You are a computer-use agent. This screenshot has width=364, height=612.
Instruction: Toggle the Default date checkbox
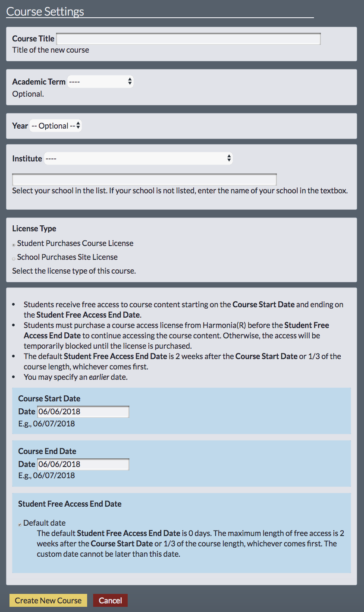coord(20,524)
